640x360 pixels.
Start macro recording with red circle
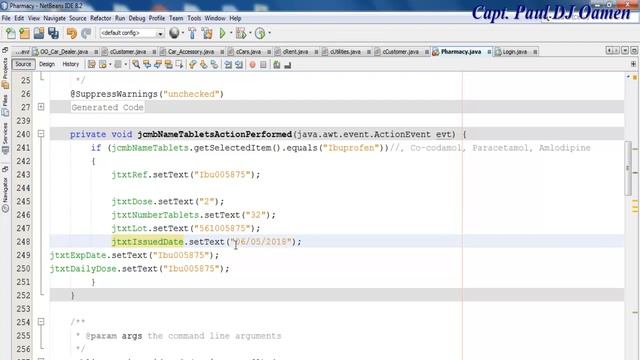click(x=252, y=64)
